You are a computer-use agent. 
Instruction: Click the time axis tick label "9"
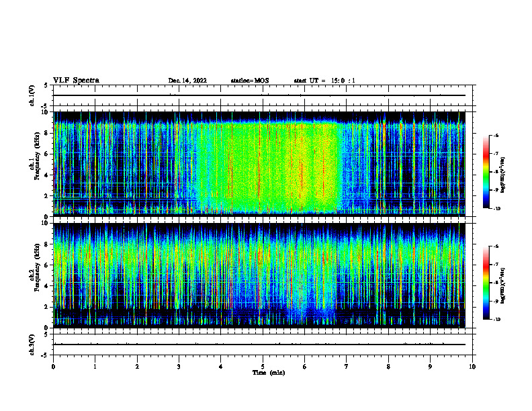pyautogui.click(x=430, y=367)
